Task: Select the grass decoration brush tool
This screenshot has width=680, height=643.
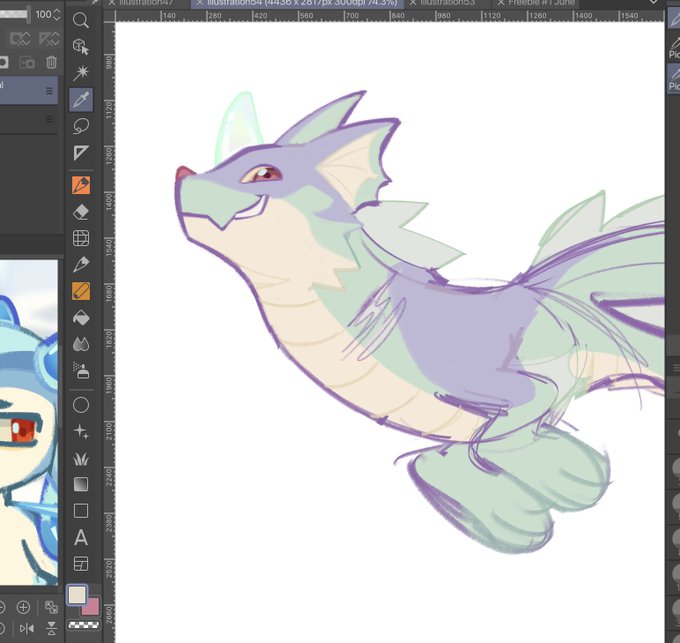Action: 81,458
